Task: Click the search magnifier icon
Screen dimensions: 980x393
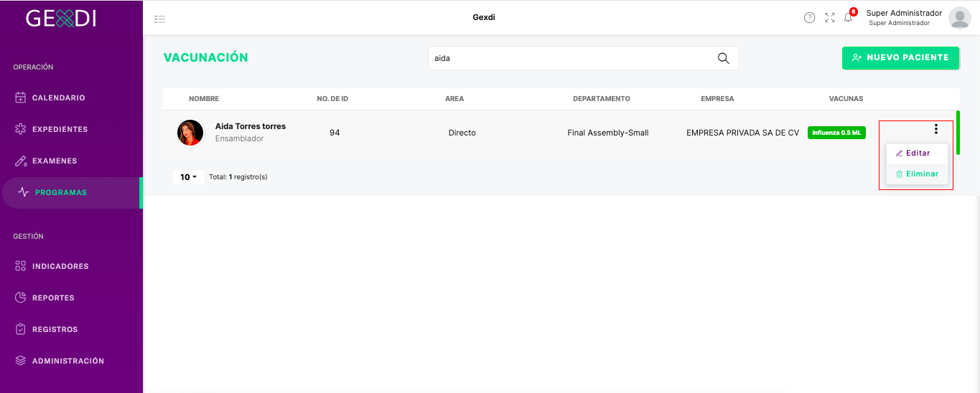Action: click(x=724, y=58)
